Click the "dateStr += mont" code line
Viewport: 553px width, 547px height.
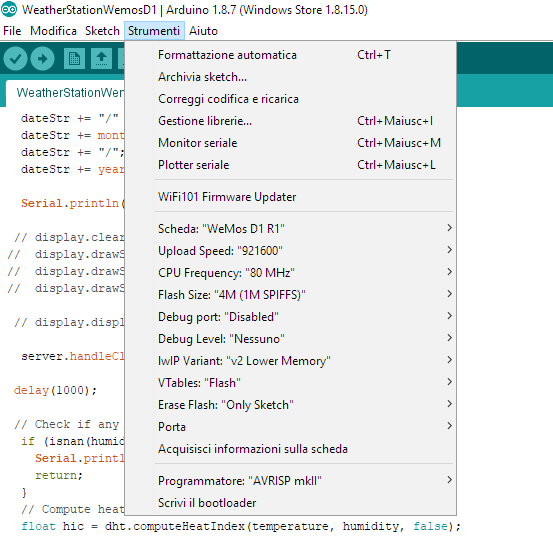72,135
